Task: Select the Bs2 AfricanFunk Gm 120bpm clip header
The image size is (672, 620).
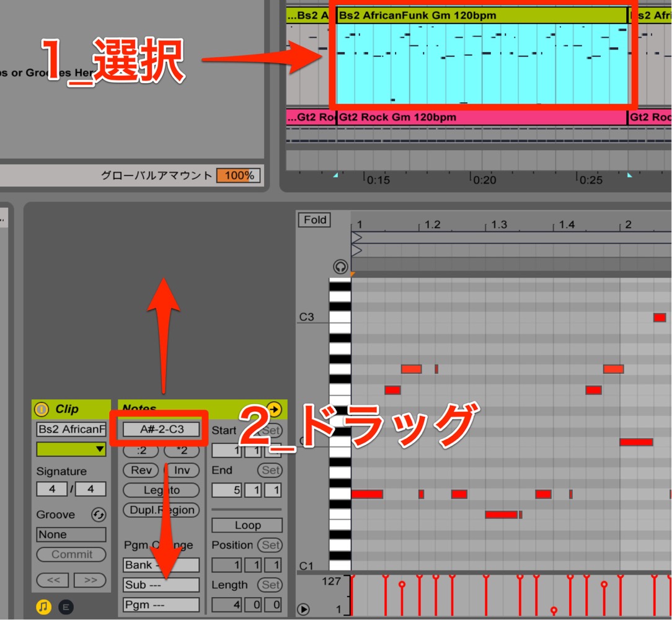Action: coord(482,15)
